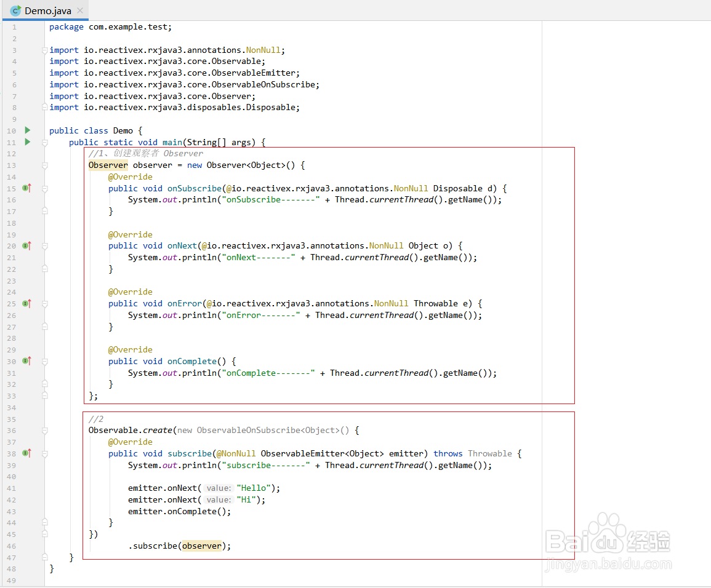
Task: Click the '@Override' annotation on line 37
Action: 130,442
